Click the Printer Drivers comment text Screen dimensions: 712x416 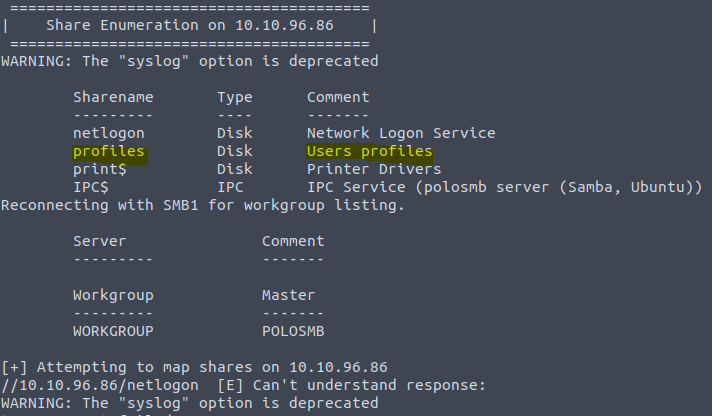374,169
